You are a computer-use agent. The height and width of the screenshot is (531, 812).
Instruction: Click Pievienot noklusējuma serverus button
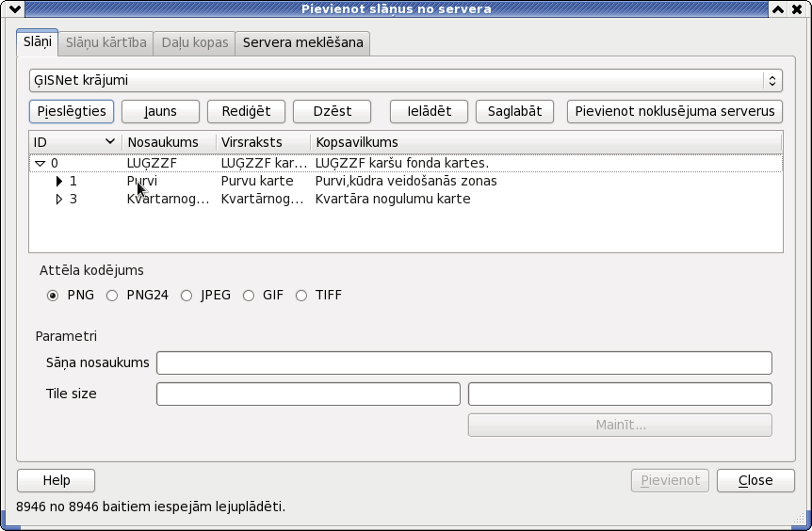(x=674, y=111)
